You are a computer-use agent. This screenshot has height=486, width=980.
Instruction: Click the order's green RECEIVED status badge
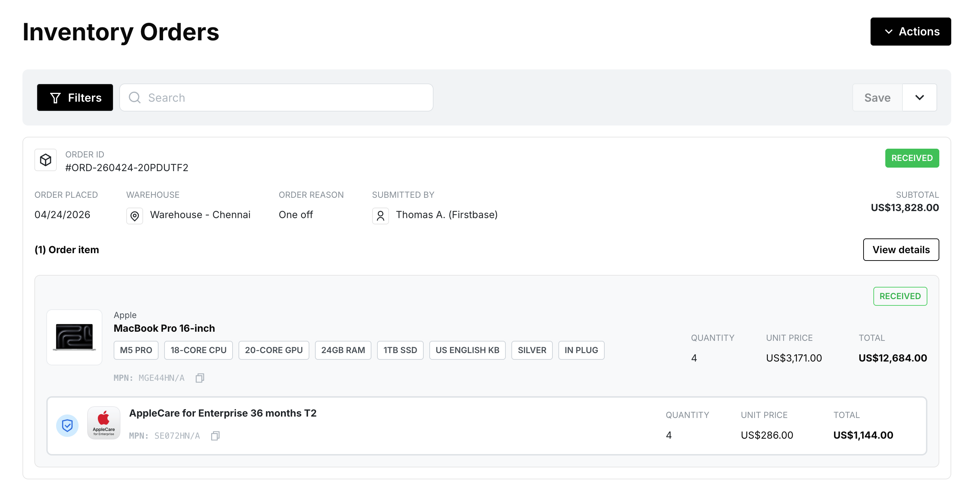click(912, 158)
